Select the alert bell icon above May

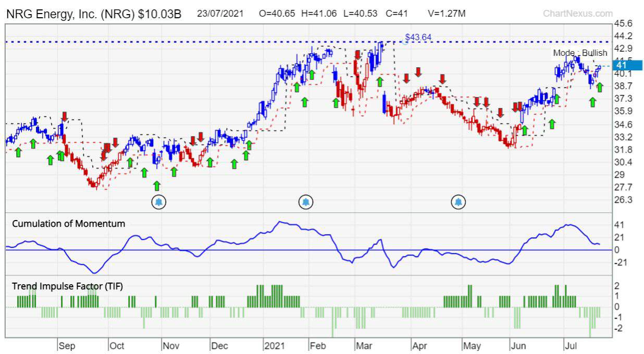(459, 202)
